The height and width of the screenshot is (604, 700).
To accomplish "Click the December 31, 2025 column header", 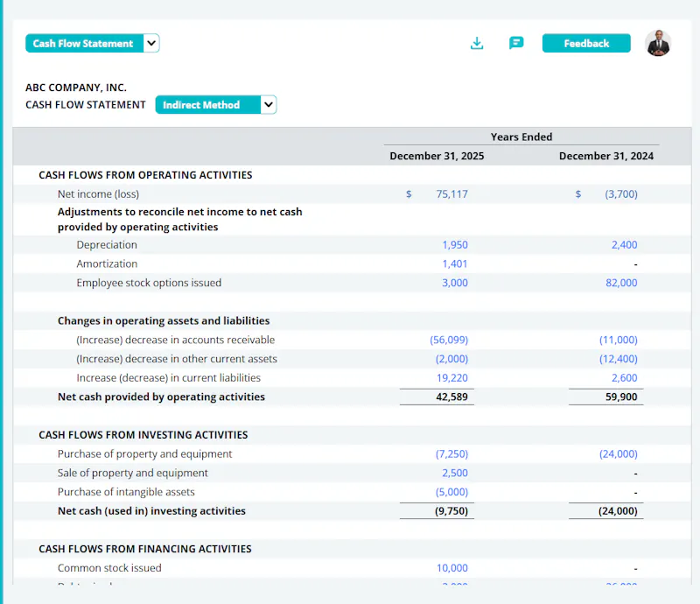I will pyautogui.click(x=437, y=156).
